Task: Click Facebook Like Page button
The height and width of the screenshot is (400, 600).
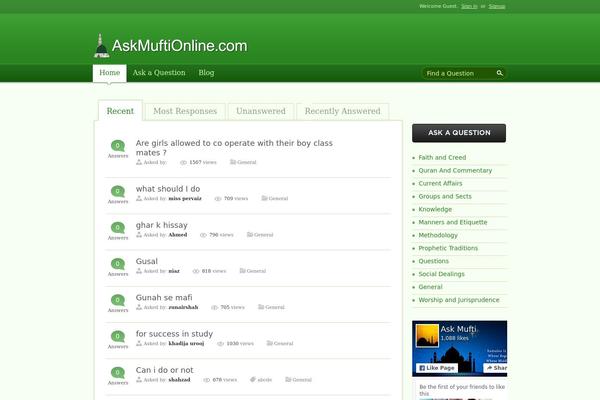Action: coord(437,368)
